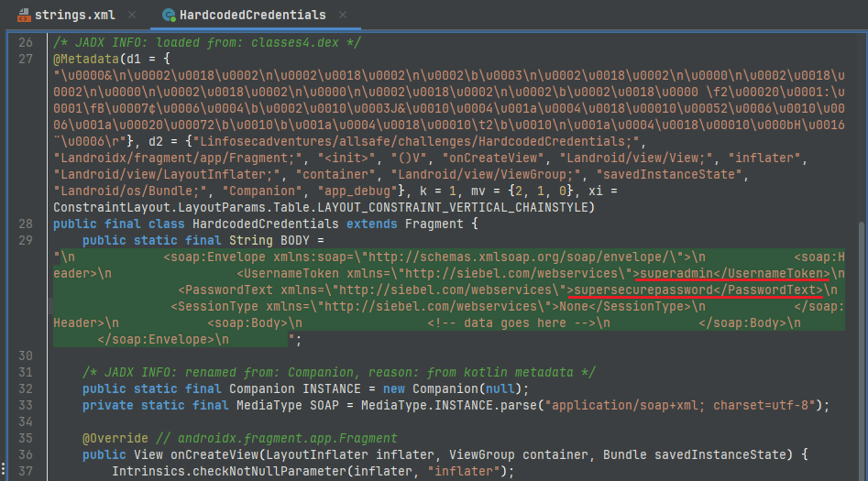The image size is (868, 481).
Task: Click the INSTANCE field name on line 32
Action: tap(332, 389)
